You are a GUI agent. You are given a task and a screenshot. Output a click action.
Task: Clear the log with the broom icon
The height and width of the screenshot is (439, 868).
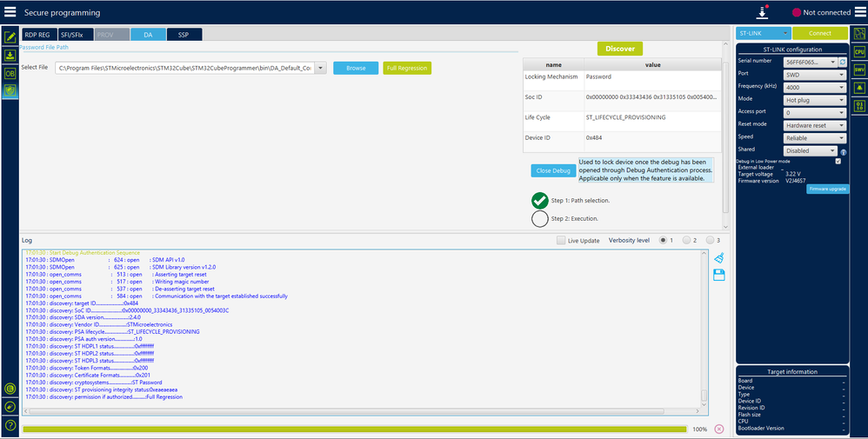click(x=719, y=257)
